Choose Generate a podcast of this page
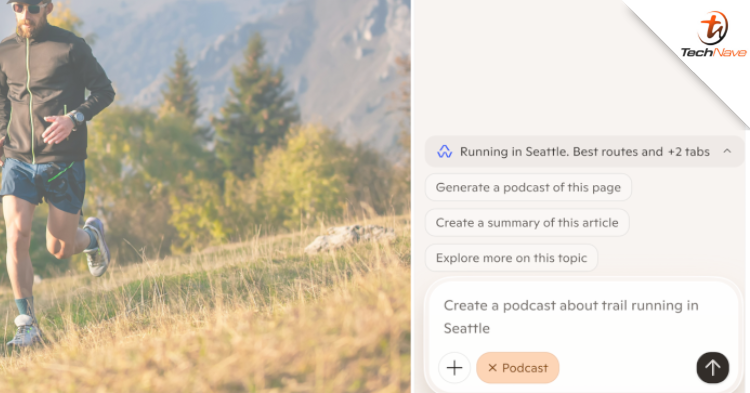This screenshot has height=393, width=750. click(528, 187)
